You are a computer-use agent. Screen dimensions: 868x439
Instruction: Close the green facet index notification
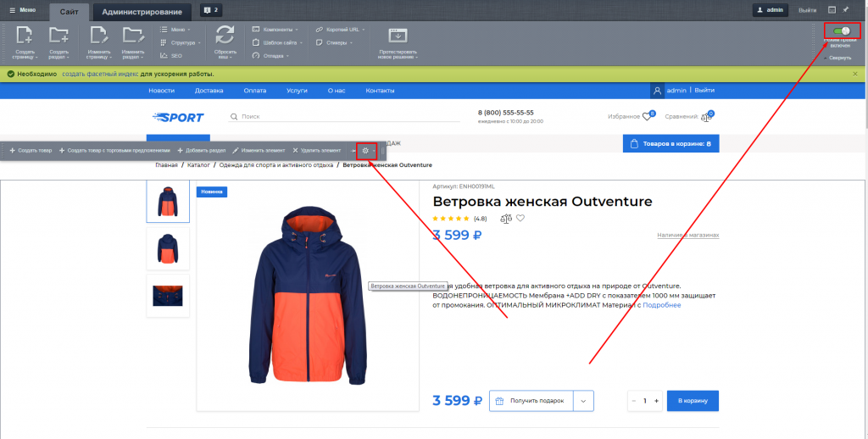tap(855, 74)
